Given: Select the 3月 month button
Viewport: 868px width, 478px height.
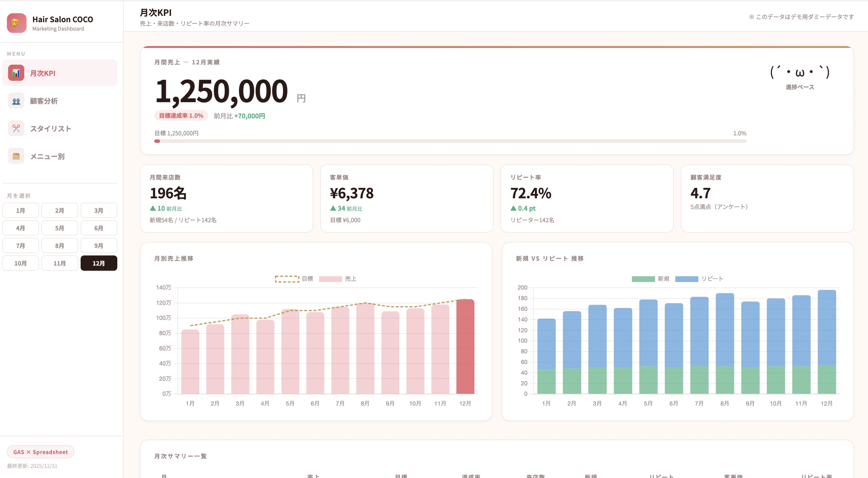Looking at the screenshot, I should (99, 210).
